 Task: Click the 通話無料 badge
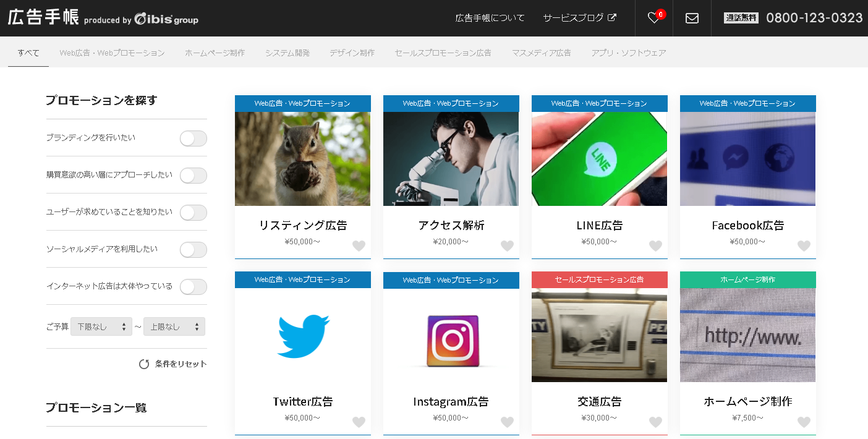[741, 18]
